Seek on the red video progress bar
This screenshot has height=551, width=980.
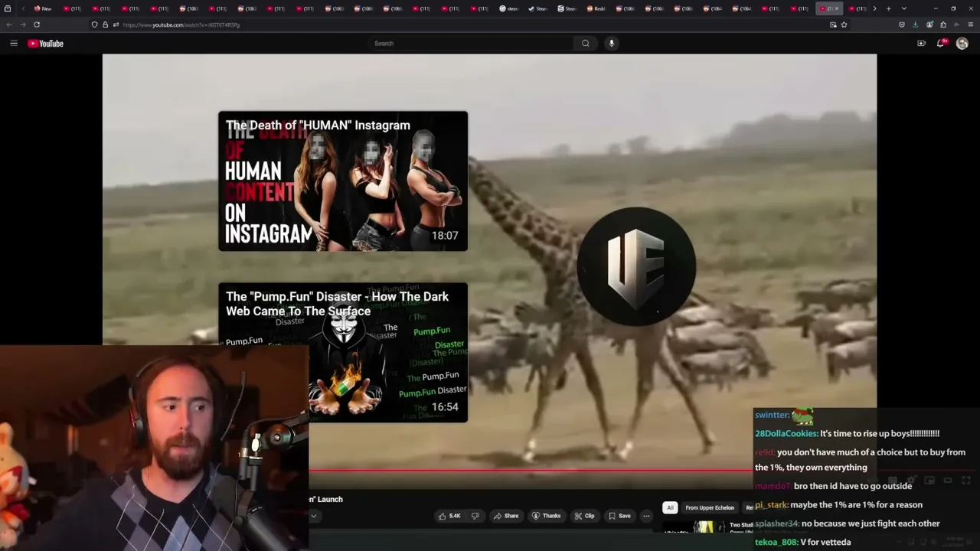point(530,471)
